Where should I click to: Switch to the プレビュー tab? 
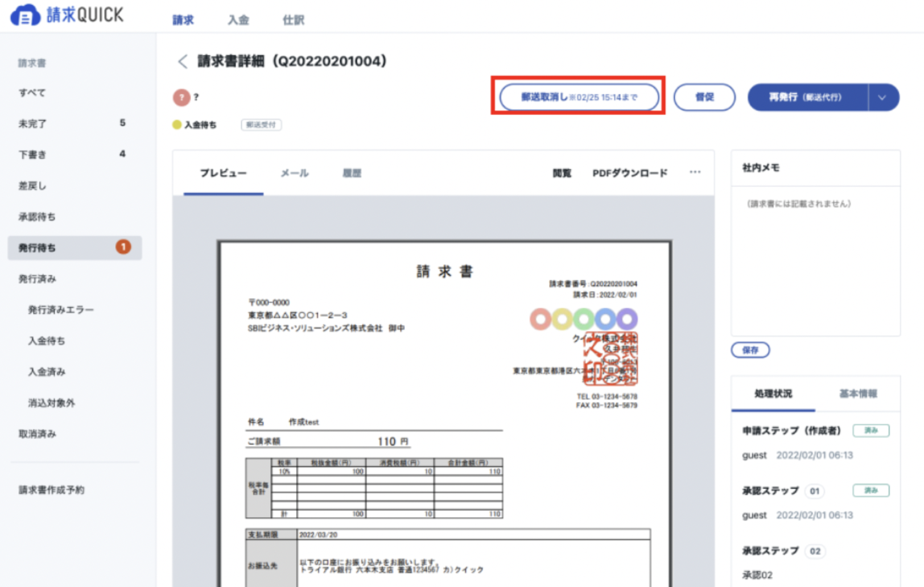223,173
